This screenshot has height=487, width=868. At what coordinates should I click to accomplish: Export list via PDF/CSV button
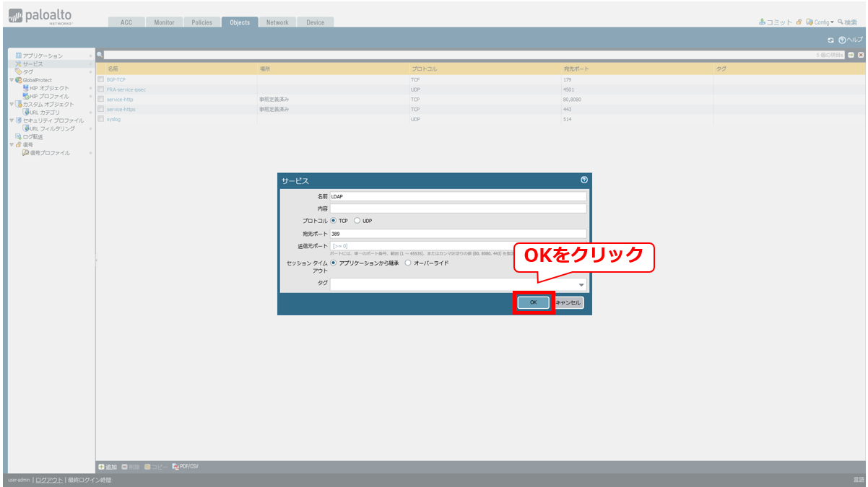[185, 466]
